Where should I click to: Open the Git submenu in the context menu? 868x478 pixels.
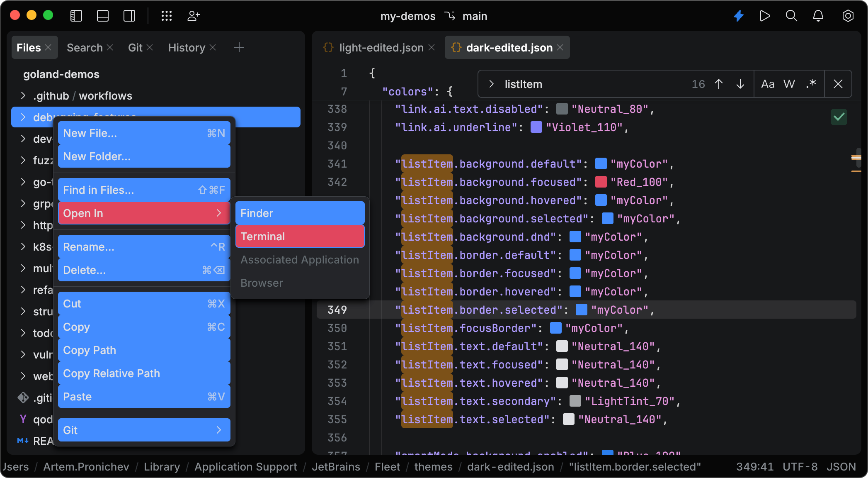[x=144, y=430]
